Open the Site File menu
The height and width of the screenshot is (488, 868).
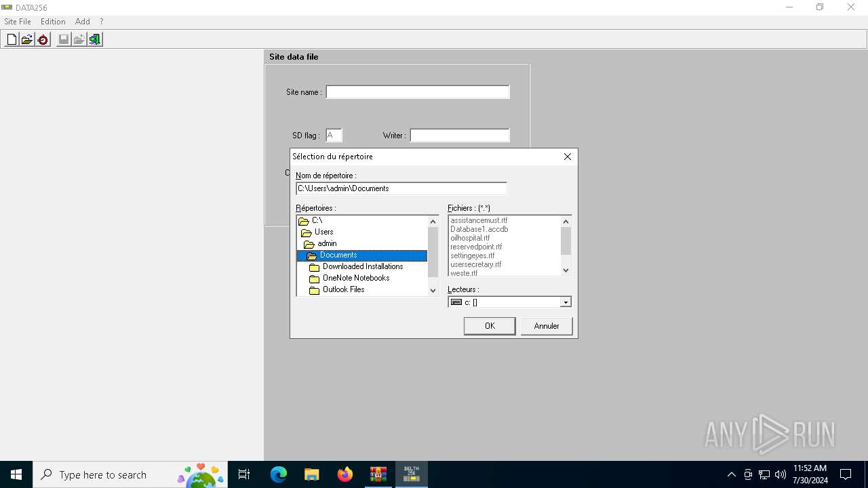18,22
